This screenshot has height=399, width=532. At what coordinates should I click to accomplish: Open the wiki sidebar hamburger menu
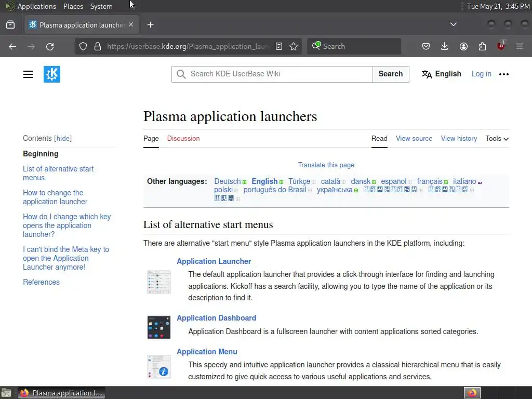pos(28,74)
